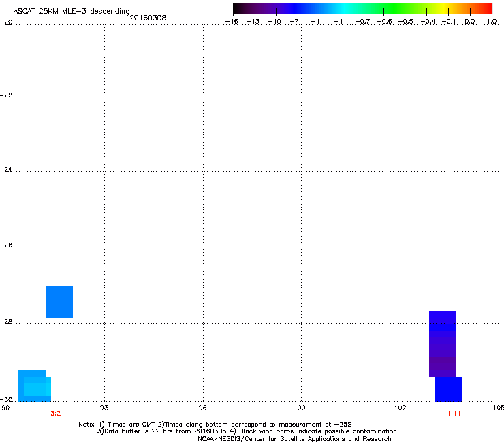
Task: Click the -1 color scale value
Action: point(338,22)
